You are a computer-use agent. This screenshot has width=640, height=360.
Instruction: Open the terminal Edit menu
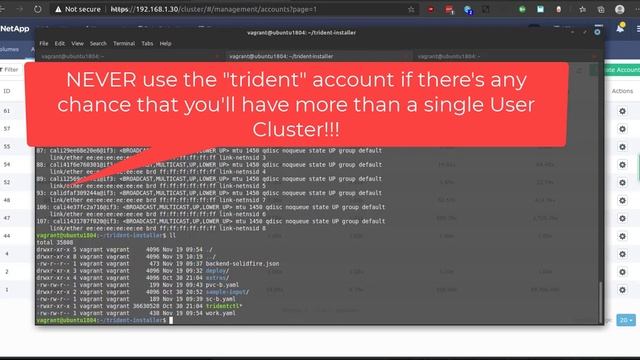(60, 43)
